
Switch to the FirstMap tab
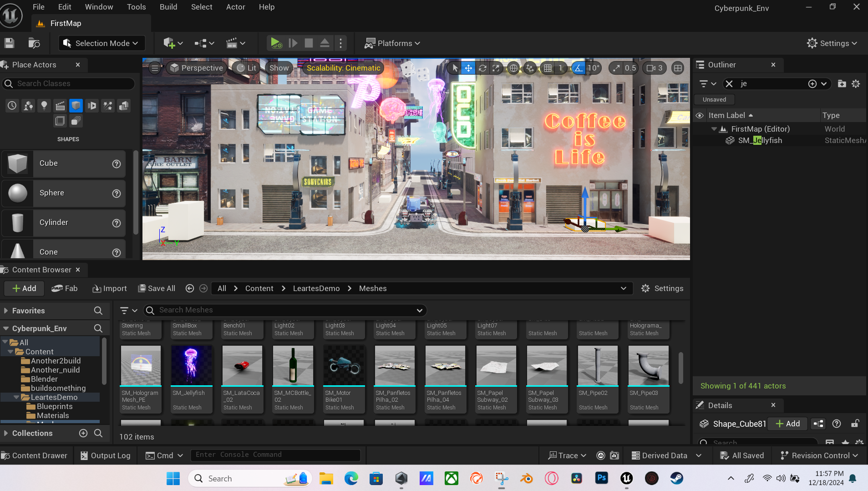[x=66, y=23]
